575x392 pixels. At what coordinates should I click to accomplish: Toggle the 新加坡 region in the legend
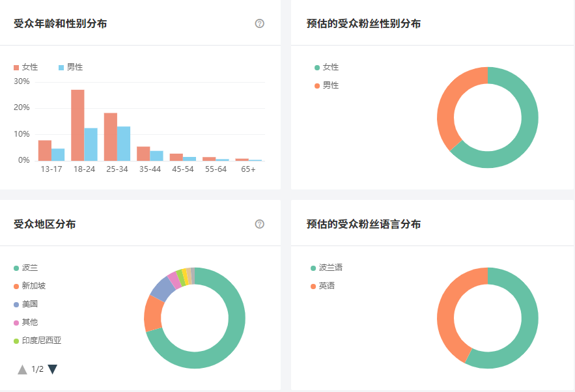[x=16, y=286]
